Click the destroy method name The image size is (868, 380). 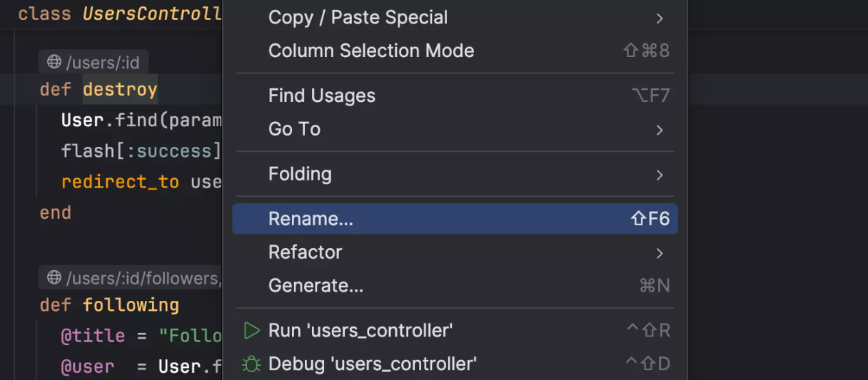120,90
